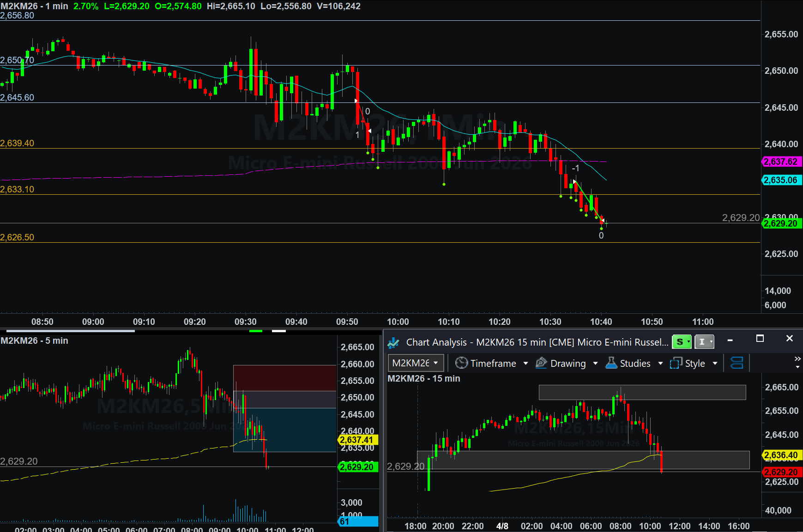Screen dimensions: 803x532
Task: Expand the toolbar overflow chevron
Action: tap(797, 359)
